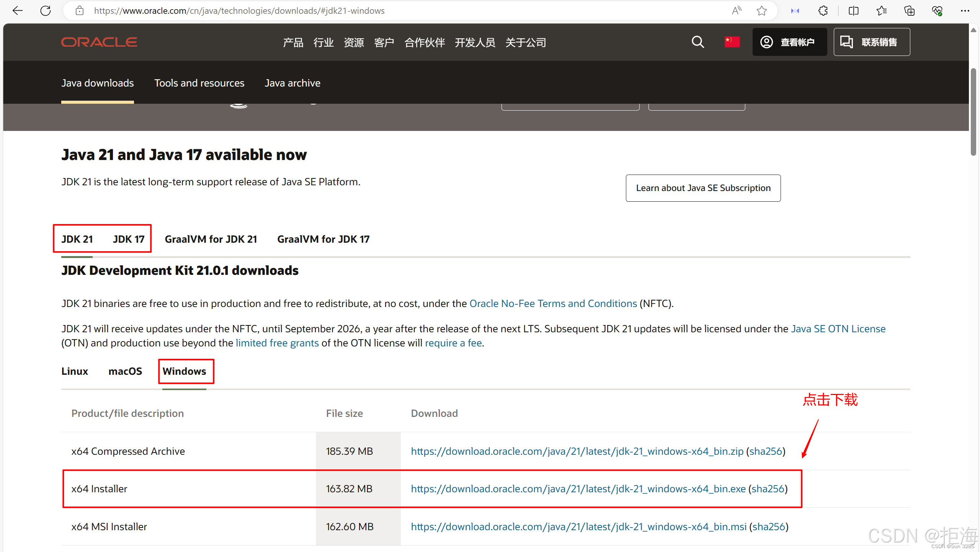Click the read aloud icon in address bar
Image resolution: width=980 pixels, height=552 pixels.
click(x=736, y=11)
